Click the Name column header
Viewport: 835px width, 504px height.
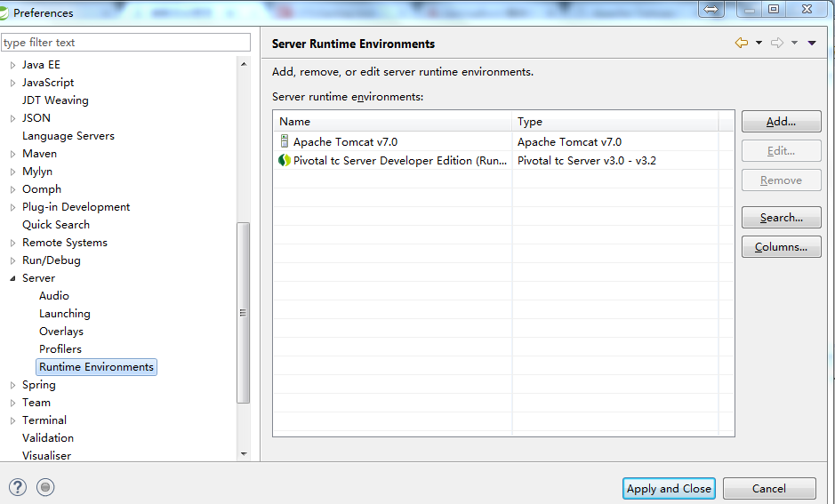392,122
